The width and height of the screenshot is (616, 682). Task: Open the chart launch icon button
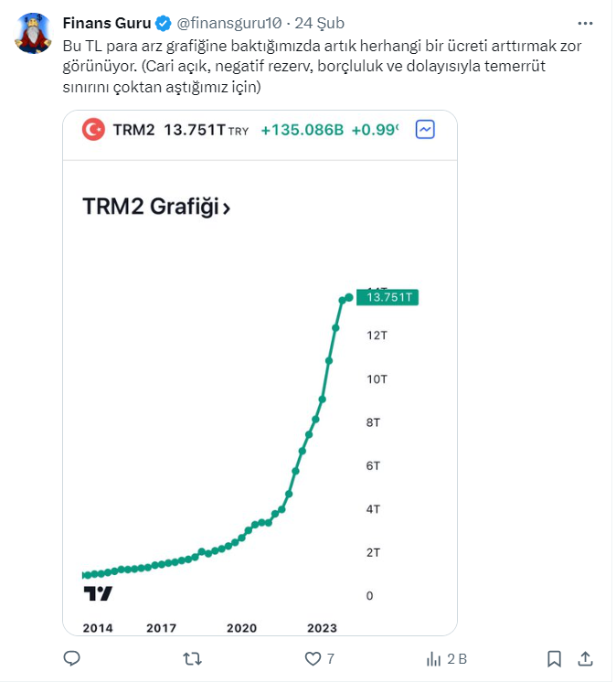(425, 130)
